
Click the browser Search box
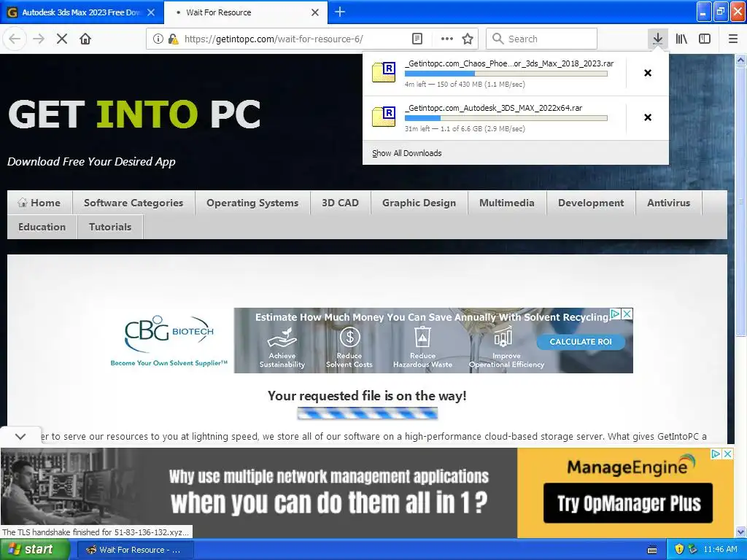(542, 39)
